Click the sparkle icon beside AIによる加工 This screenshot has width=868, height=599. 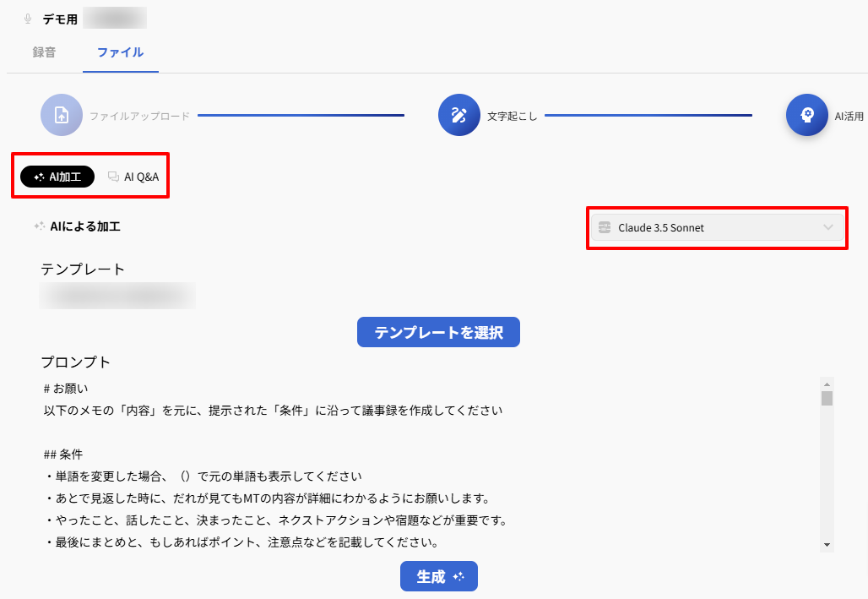point(39,226)
